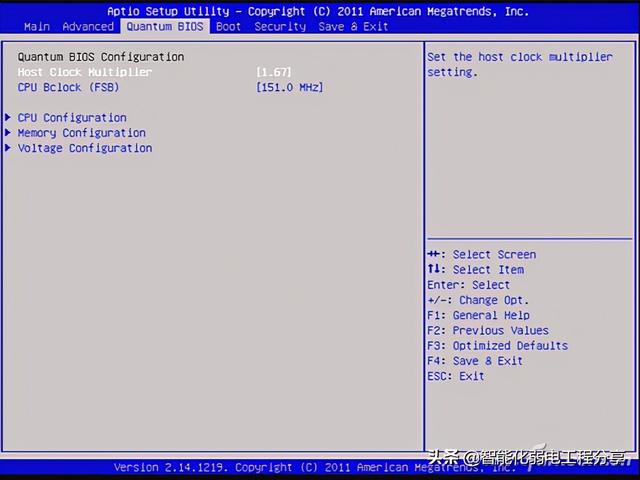Open the Advanced tab
The image size is (640, 480).
coord(88,27)
